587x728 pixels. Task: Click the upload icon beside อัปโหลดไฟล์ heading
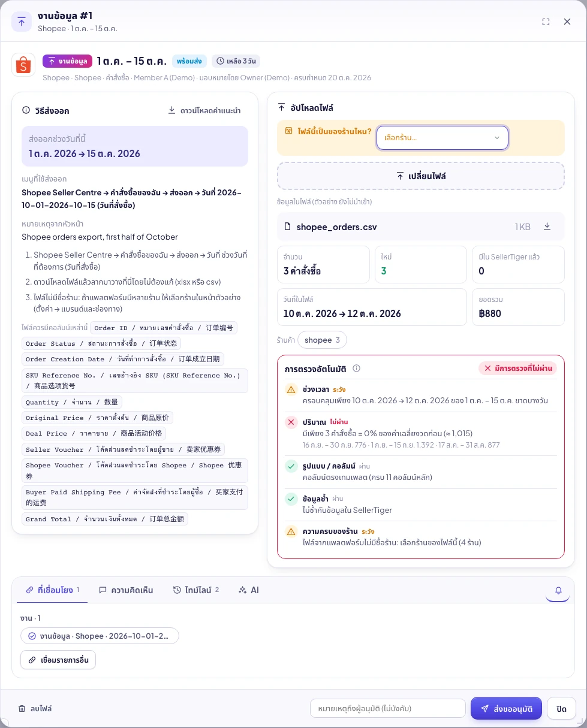pos(281,108)
